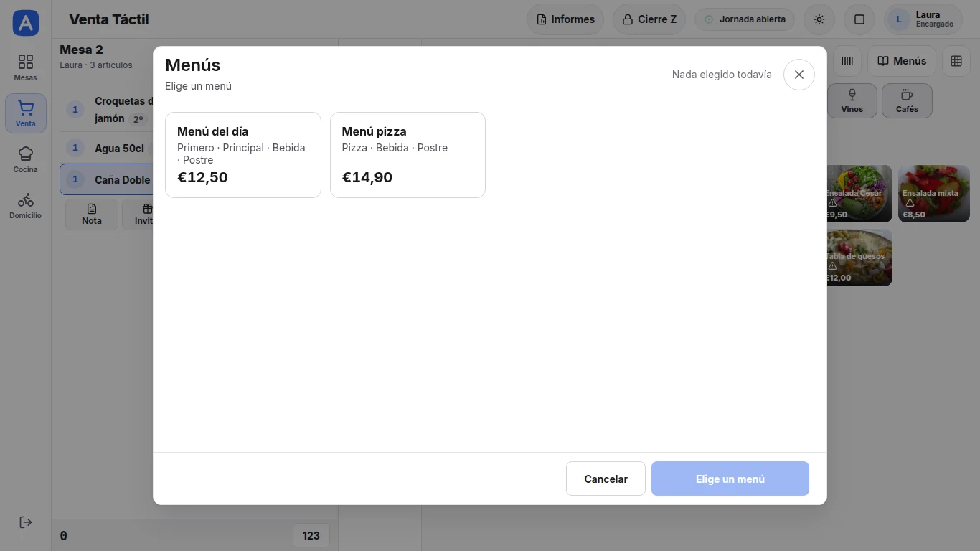Open Laura Encargado user profile
This screenshot has width=980, height=551.
tap(923, 19)
